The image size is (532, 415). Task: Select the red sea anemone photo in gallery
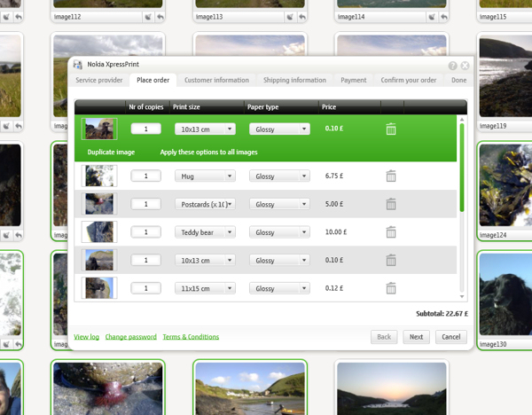point(108,389)
